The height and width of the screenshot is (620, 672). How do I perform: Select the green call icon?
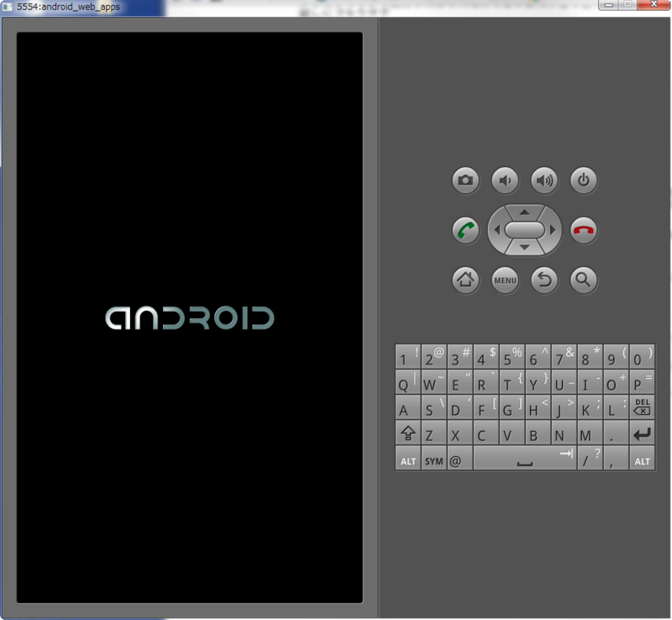(465, 230)
